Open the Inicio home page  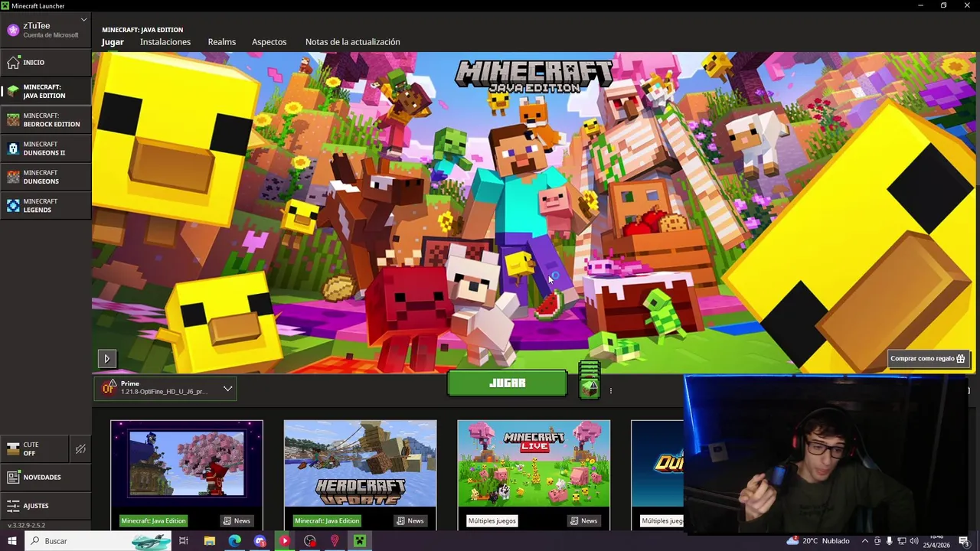click(45, 62)
